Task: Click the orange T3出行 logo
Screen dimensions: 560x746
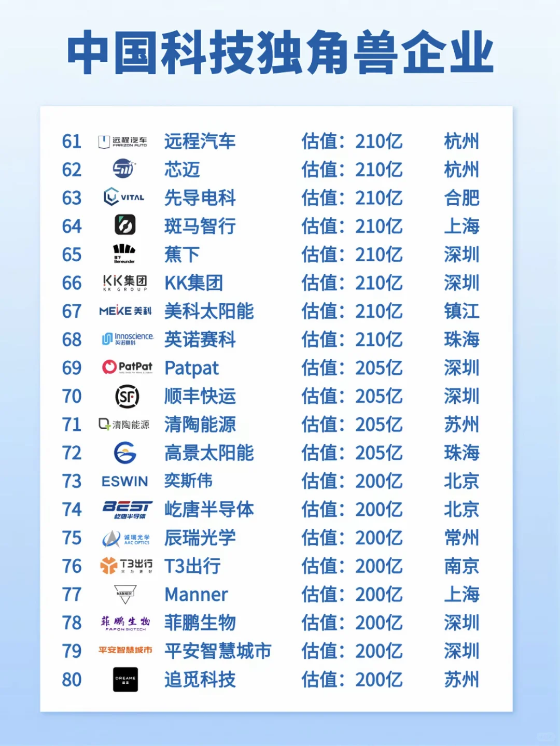Action: pos(126,566)
